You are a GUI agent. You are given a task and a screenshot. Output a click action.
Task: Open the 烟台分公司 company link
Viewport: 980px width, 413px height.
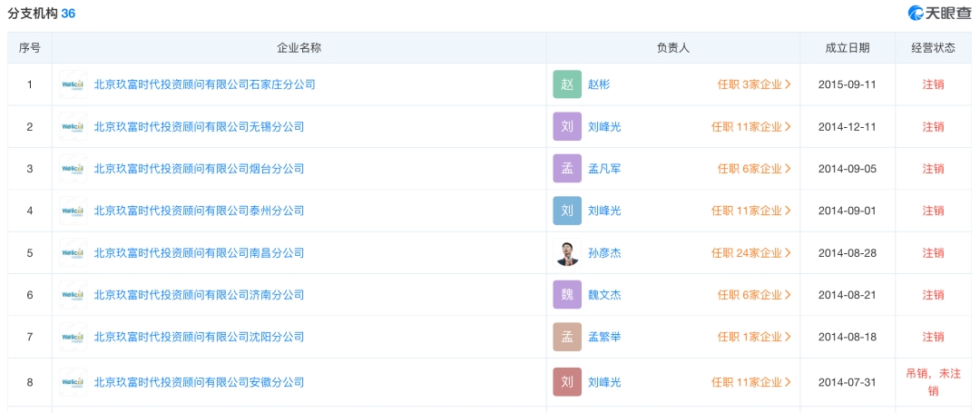199,168
